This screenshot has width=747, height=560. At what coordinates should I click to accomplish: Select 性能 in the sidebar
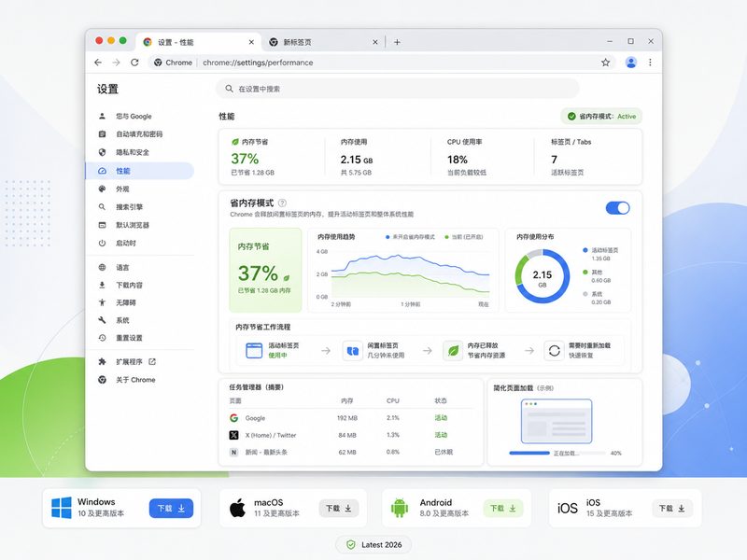(x=139, y=171)
